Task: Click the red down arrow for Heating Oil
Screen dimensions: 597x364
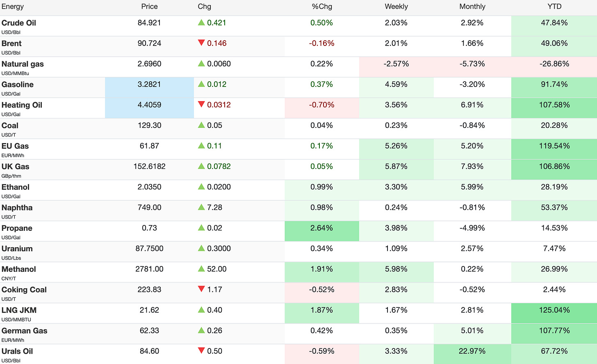Action: 201,105
